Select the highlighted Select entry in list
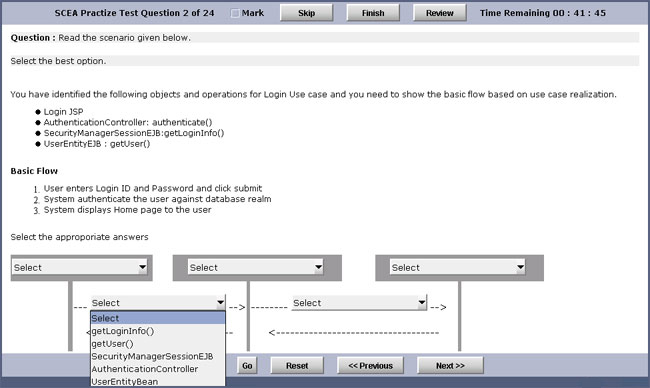This screenshot has height=388, width=650. (158, 318)
